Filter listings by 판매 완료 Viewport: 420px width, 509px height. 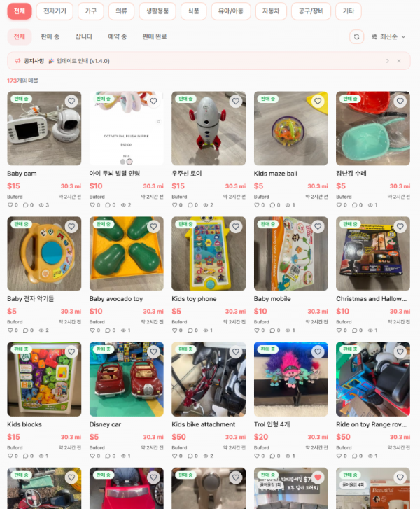pyautogui.click(x=155, y=36)
